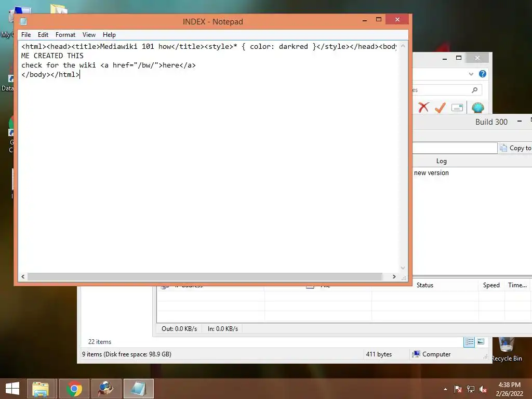Screen dimensions: 532x399
Task: Click the Speed column header
Action: [x=491, y=285]
